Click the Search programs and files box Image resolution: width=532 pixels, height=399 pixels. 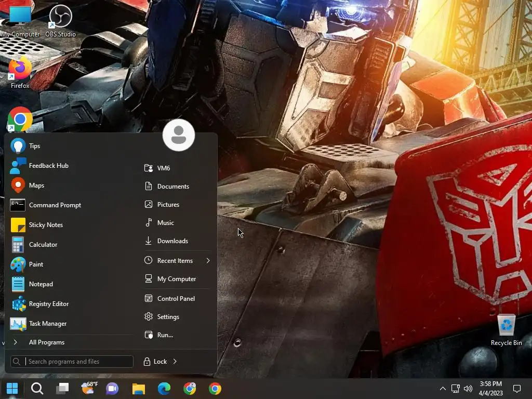click(x=72, y=362)
